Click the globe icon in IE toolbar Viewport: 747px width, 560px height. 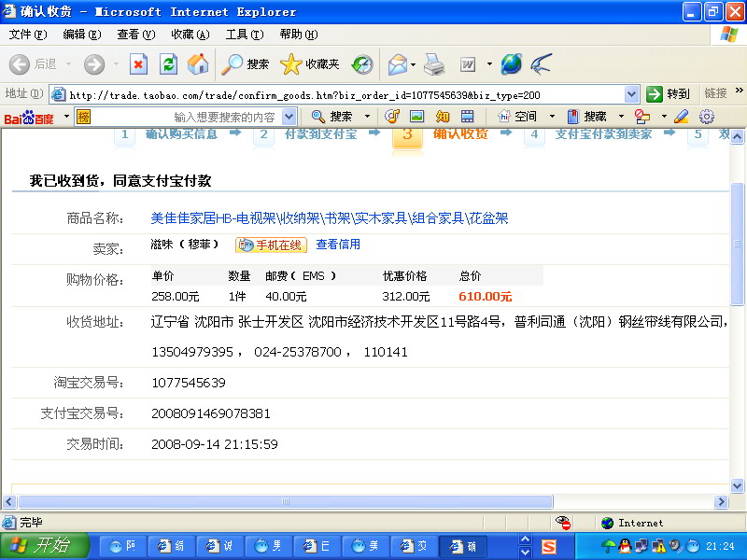coord(511,64)
